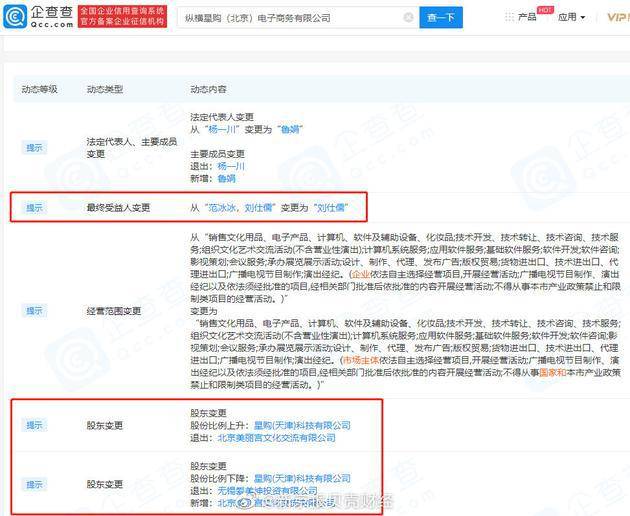Select highlighted 市场主体 text in scope
Image resolution: width=630 pixels, height=516 pixels.
click(361, 360)
